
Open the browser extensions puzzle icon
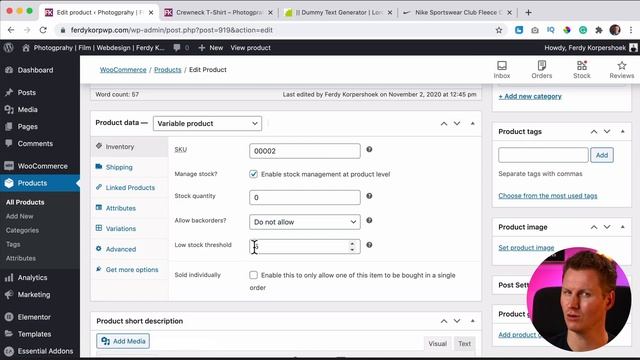599,30
